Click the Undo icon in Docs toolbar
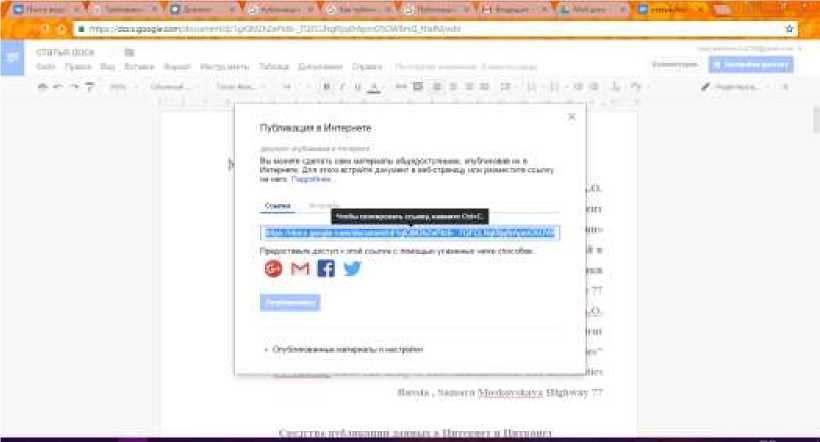Image resolution: width=820 pixels, height=442 pixels. [x=58, y=87]
